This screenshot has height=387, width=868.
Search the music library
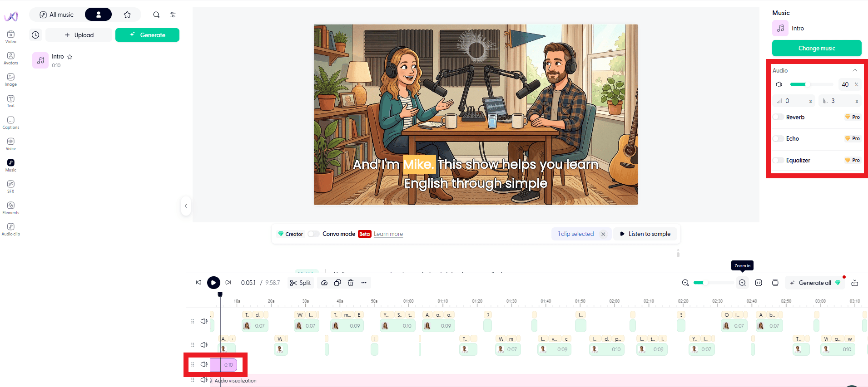[x=156, y=15]
